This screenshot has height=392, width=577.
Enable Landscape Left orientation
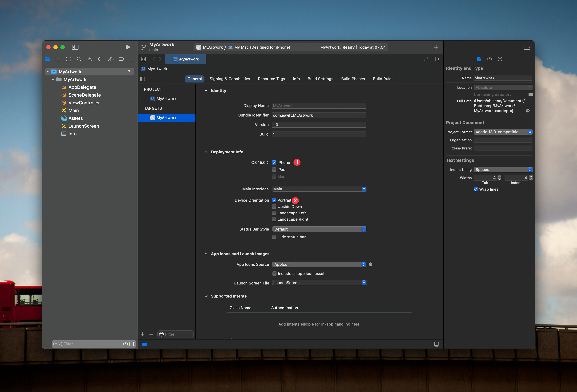pos(274,213)
